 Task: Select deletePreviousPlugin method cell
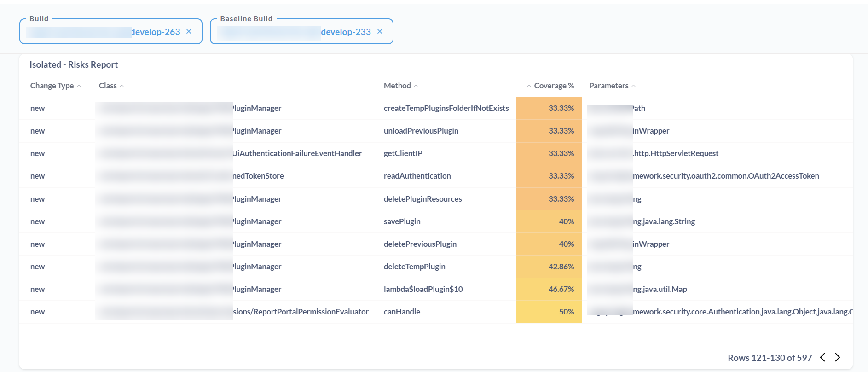coord(420,244)
